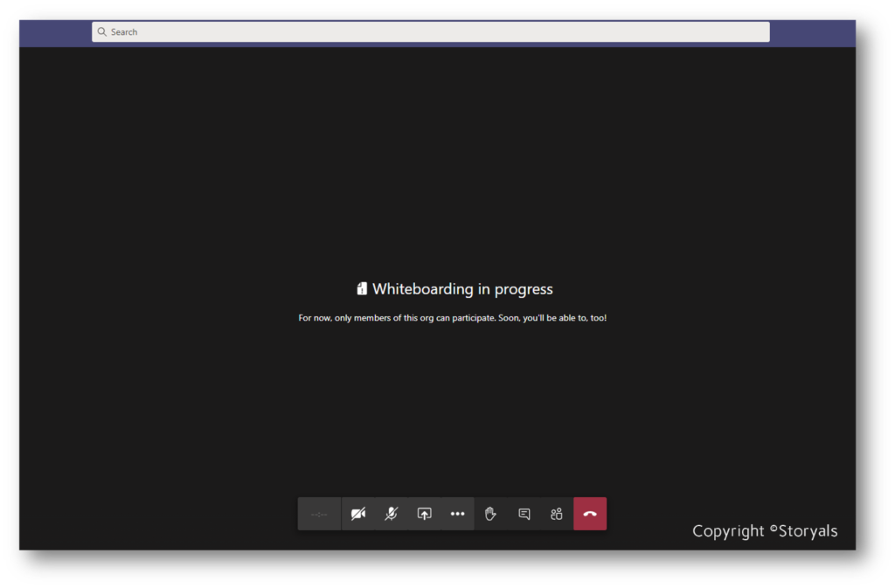895x588 pixels.
Task: Raise your hand in the meeting
Action: (490, 514)
